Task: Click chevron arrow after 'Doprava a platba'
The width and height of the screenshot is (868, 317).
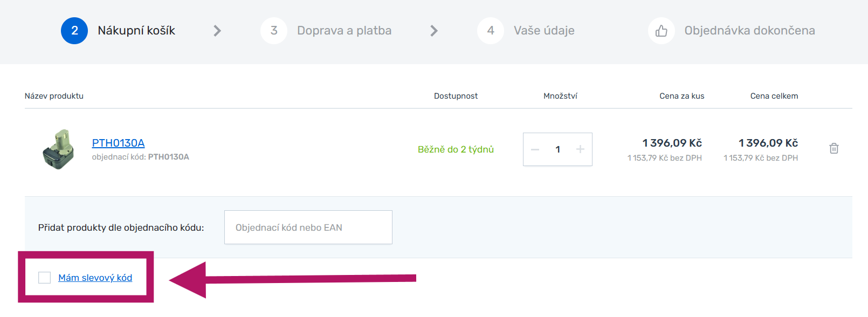Action: [x=434, y=31]
